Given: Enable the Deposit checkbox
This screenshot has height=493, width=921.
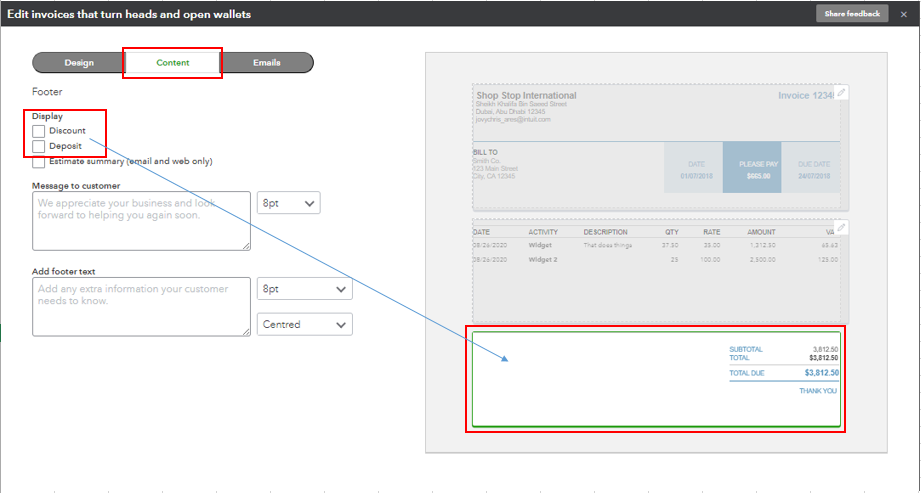Looking at the screenshot, I should pos(39,146).
